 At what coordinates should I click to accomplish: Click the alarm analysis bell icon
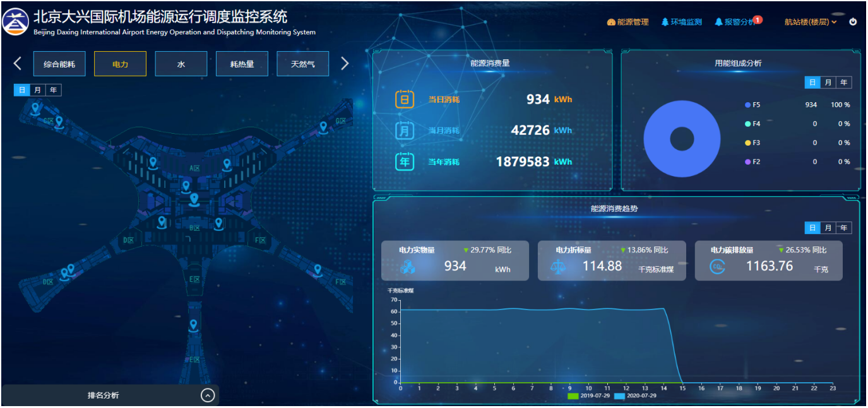coord(718,22)
